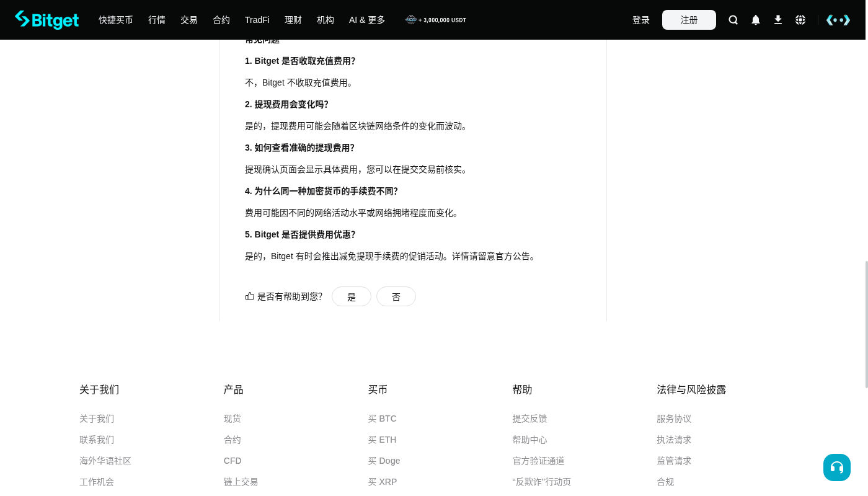Click the page vertical scrollbar
This screenshot has width=868, height=496.
tap(866, 324)
